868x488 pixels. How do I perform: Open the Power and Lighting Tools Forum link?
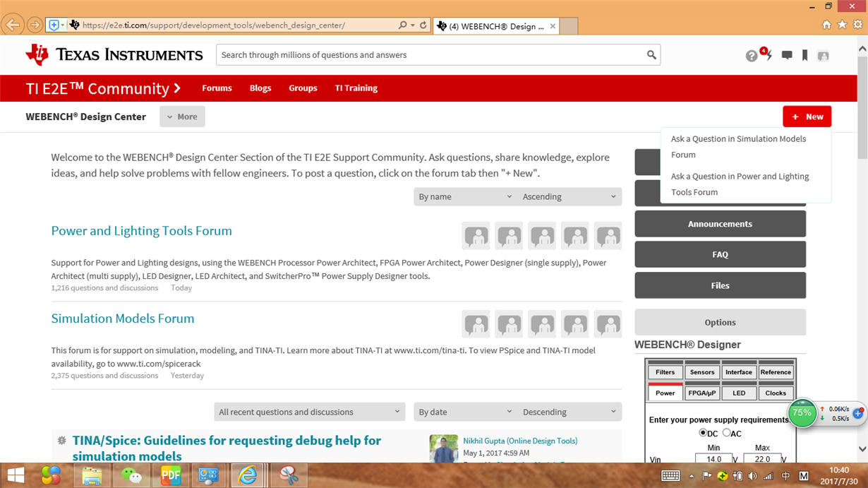point(141,231)
